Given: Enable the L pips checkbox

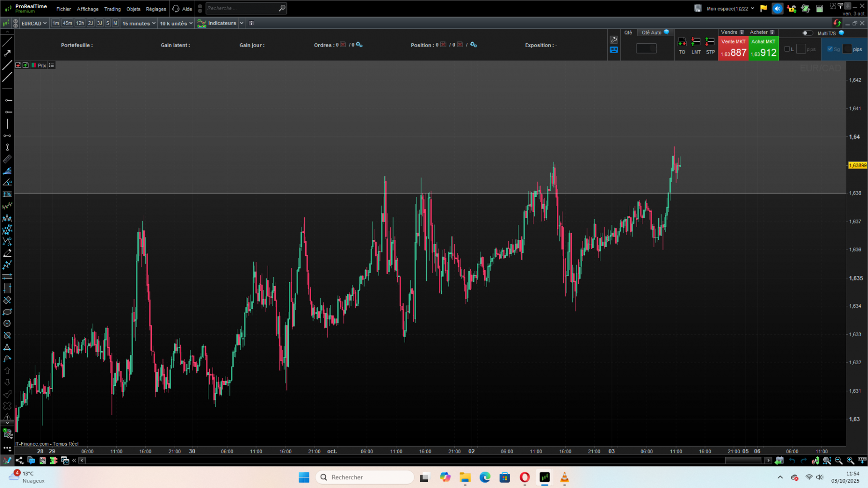Looking at the screenshot, I should (787, 49).
